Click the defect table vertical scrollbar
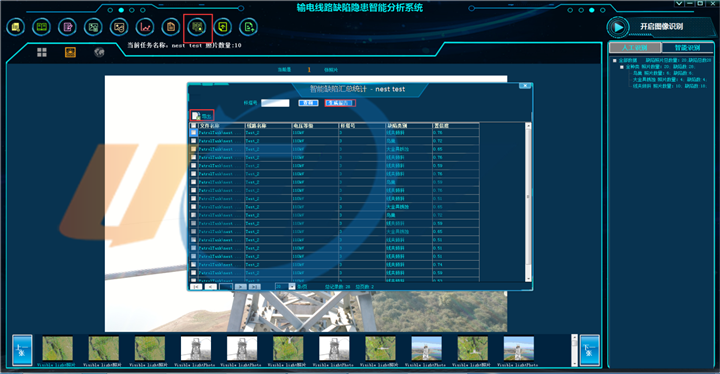The image size is (720, 374). pos(528,202)
